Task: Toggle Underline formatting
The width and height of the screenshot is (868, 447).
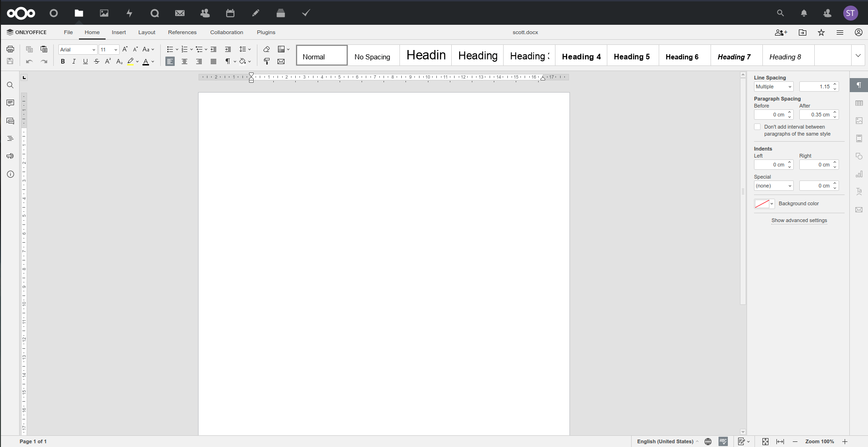Action: (85, 61)
